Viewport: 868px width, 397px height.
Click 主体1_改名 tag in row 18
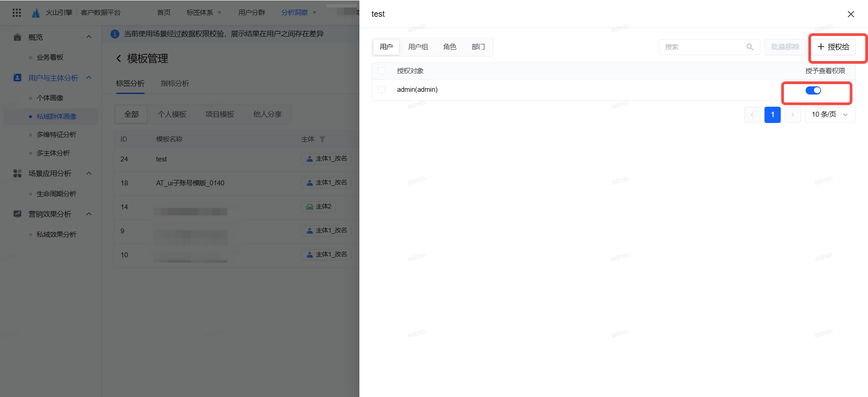pos(326,183)
